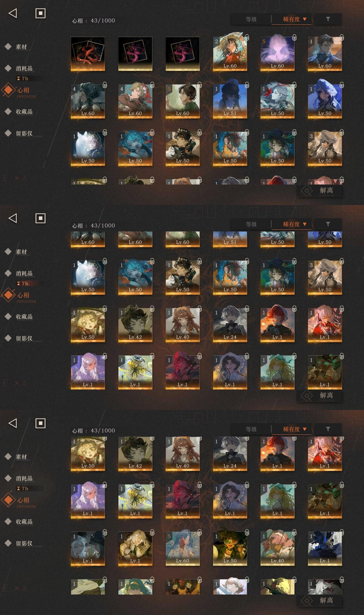Click the orange 心相 diamond icon in top screen

pos(8,90)
